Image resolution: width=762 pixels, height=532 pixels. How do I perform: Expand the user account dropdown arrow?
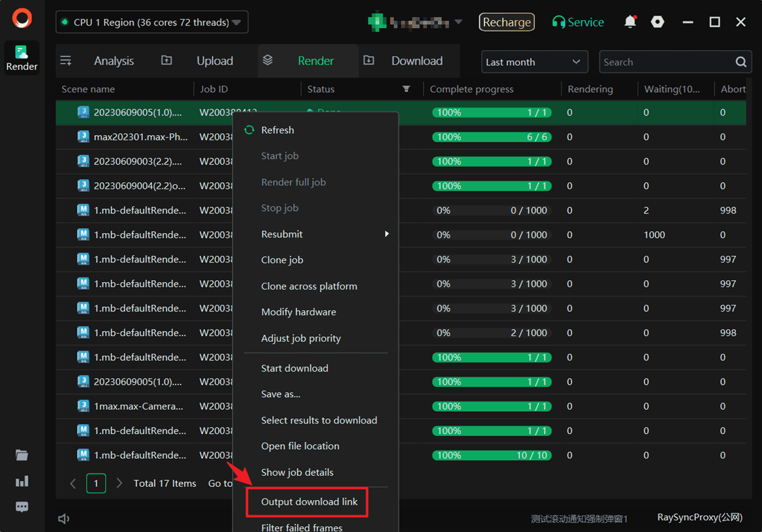click(x=458, y=22)
